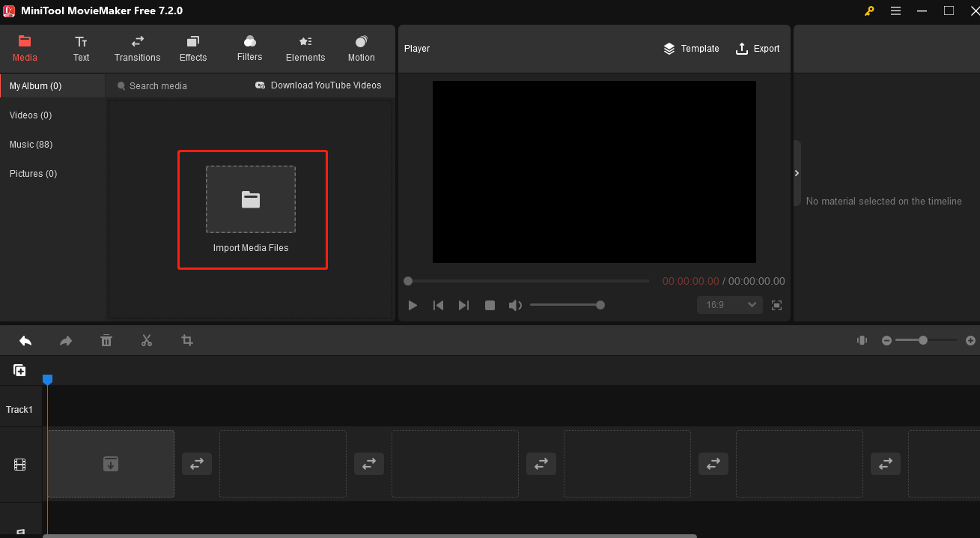Collapse the properties panel arrow
Viewport: 980px width, 538px height.
pos(797,173)
